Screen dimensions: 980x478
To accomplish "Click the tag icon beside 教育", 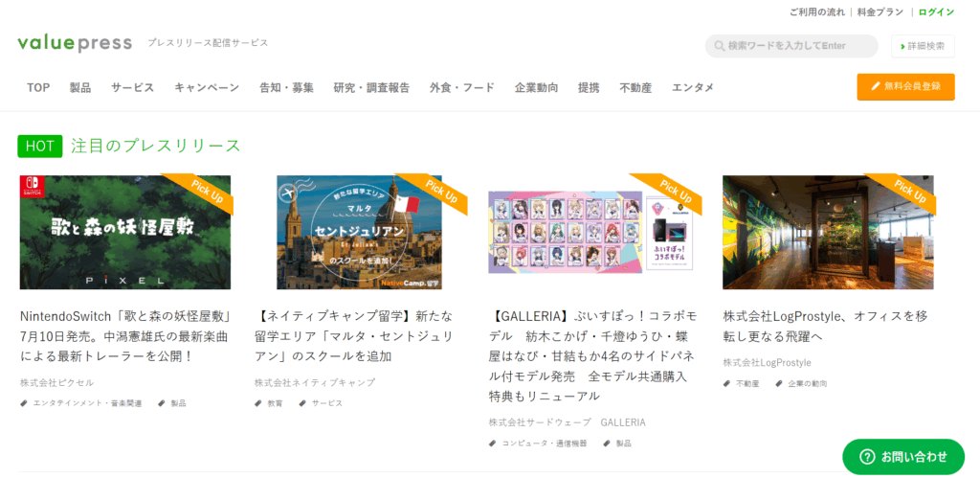I will [x=258, y=403].
